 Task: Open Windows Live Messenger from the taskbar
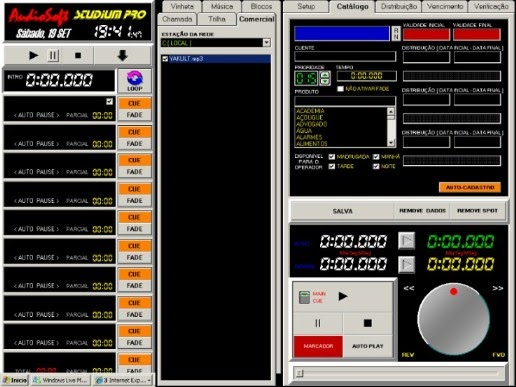point(60,380)
